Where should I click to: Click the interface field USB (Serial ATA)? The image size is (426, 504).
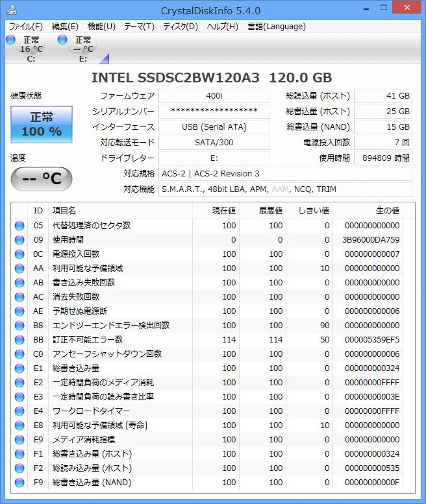[214, 127]
